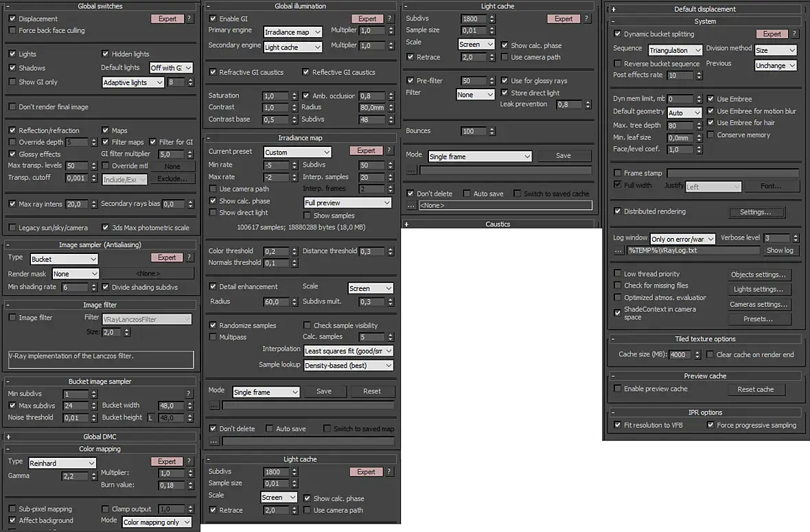This screenshot has width=810, height=532.
Task: Click the irradiance map Reset button
Action: 372,391
